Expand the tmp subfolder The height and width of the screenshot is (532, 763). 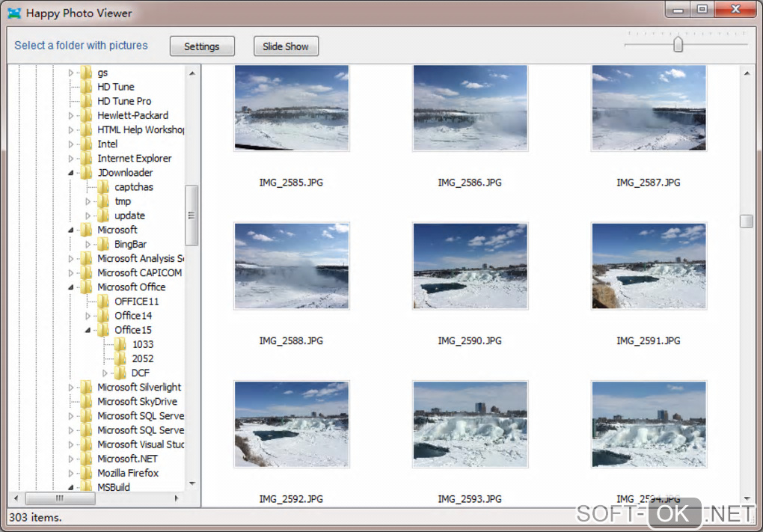click(88, 201)
